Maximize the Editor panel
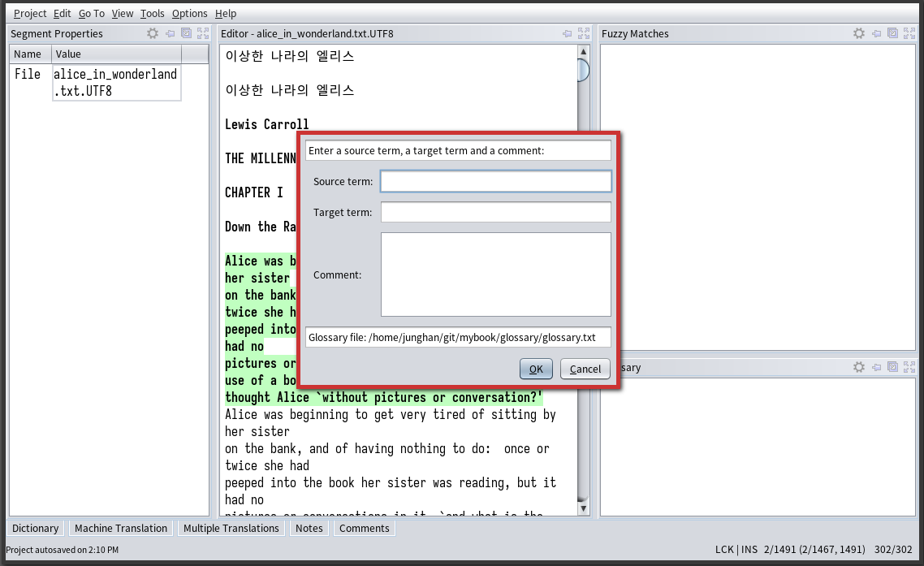Image resolution: width=924 pixels, height=566 pixels. (x=584, y=34)
